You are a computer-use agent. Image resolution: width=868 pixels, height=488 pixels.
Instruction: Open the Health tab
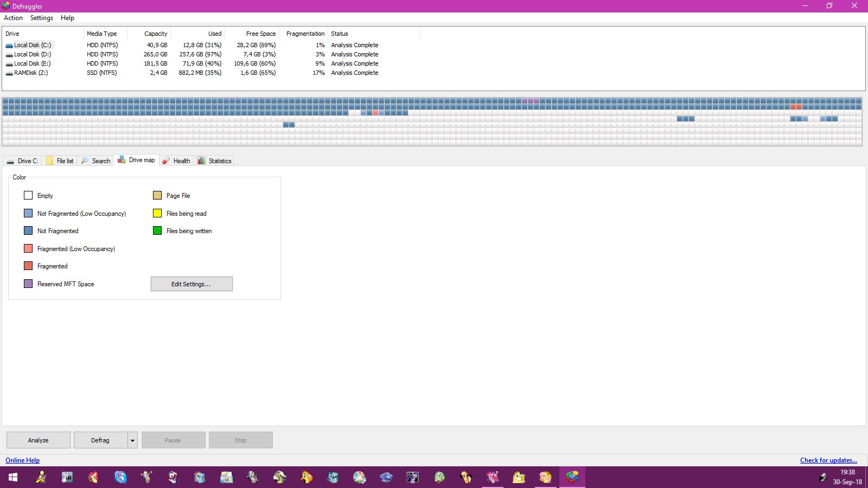[176, 161]
